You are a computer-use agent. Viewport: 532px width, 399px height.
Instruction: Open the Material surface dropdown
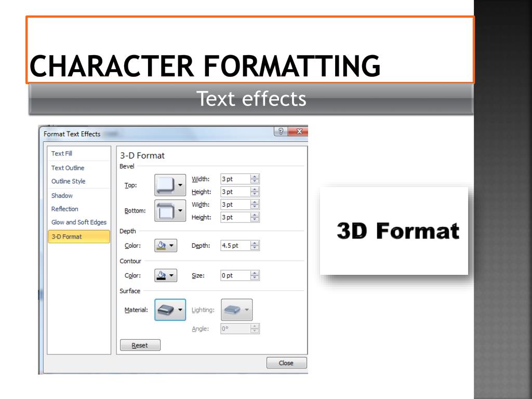tap(170, 310)
